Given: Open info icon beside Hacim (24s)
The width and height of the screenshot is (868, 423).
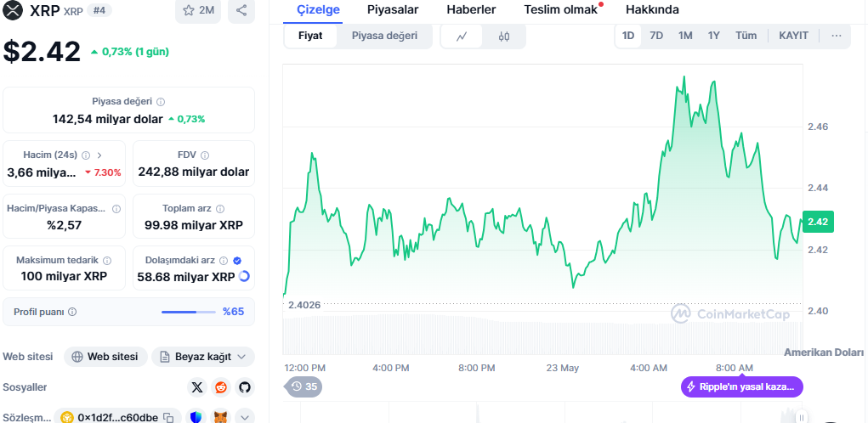Looking at the screenshot, I should [x=86, y=155].
